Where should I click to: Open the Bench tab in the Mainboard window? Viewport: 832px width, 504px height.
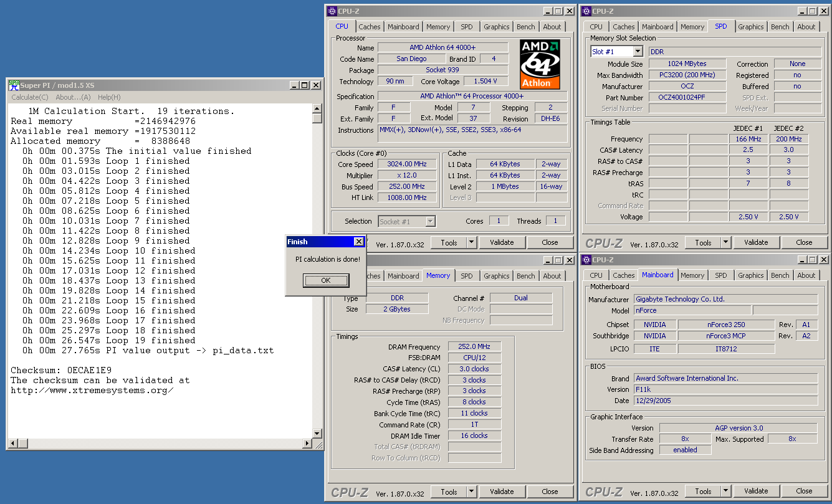[x=780, y=275]
